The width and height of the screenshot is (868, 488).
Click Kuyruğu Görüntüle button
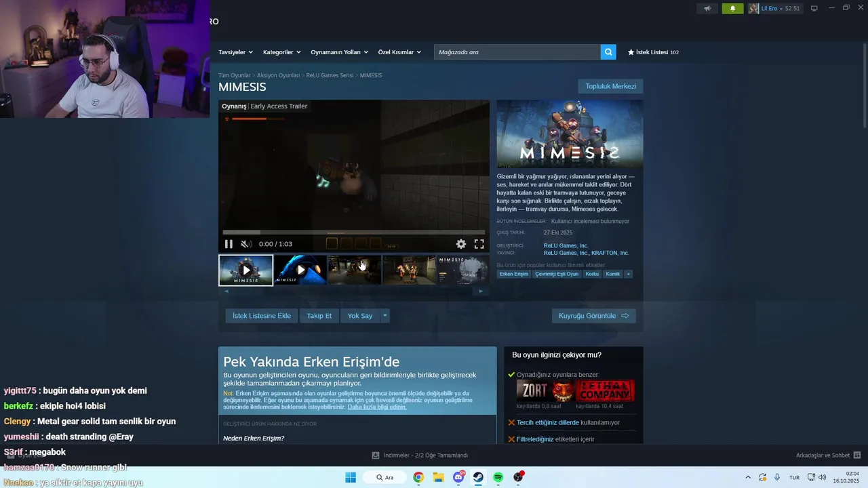point(593,316)
